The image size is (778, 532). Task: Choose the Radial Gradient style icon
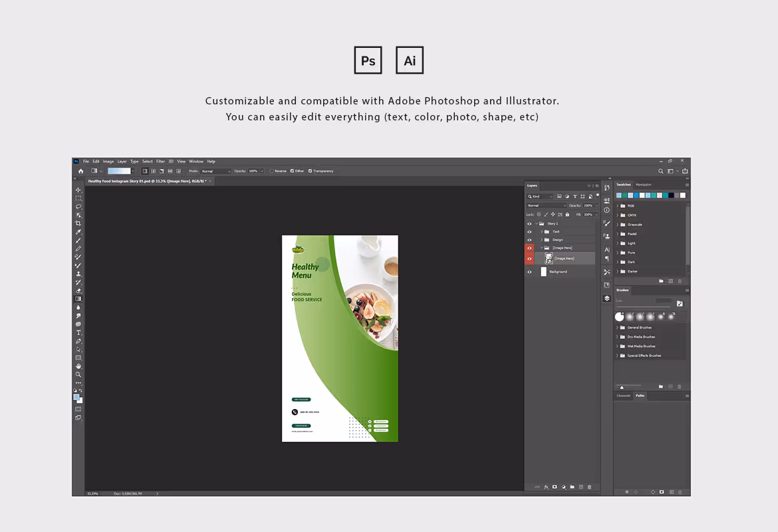click(x=154, y=171)
